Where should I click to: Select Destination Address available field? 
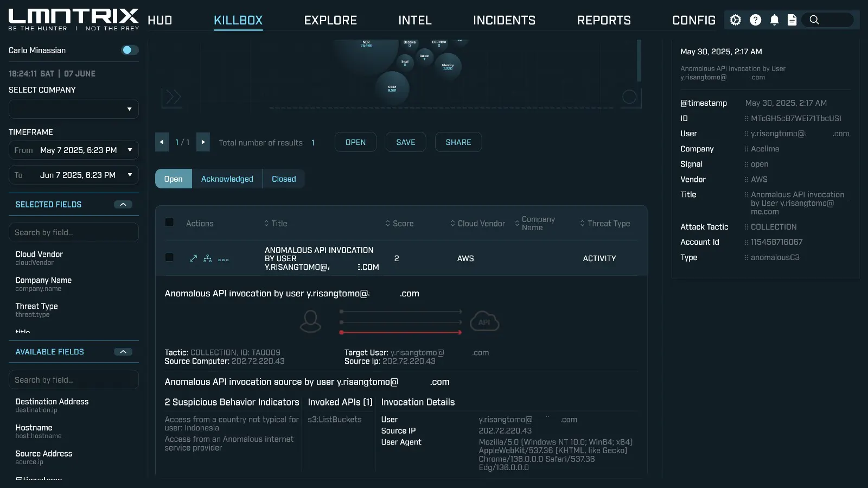point(52,405)
